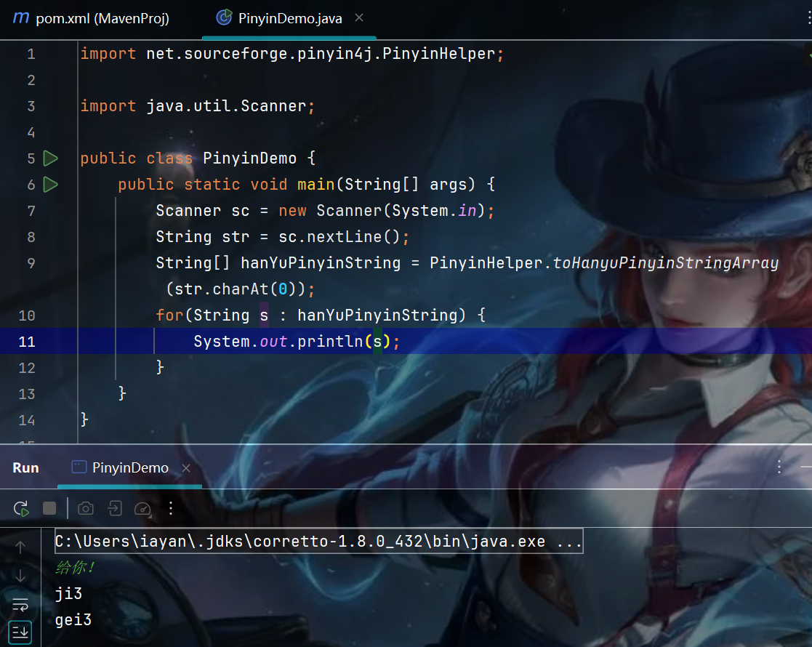This screenshot has width=812, height=647.
Task: Open the editor tabs more options menu
Action: [809, 18]
